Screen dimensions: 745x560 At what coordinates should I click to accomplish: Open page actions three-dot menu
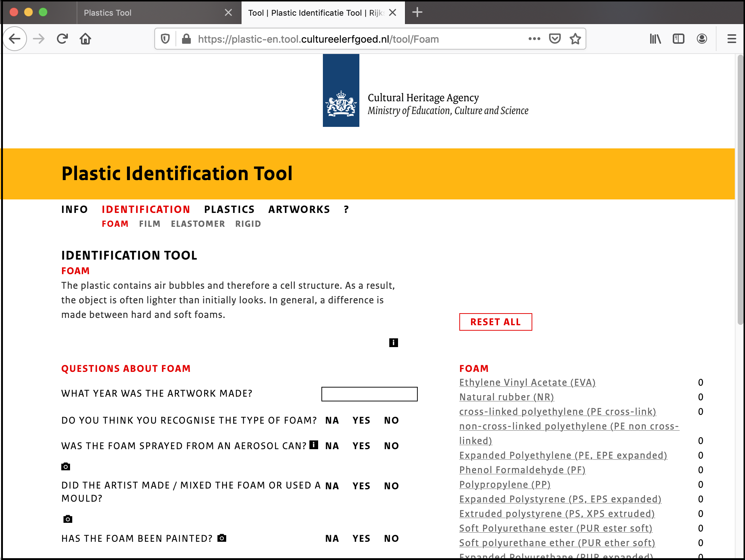[x=534, y=39]
